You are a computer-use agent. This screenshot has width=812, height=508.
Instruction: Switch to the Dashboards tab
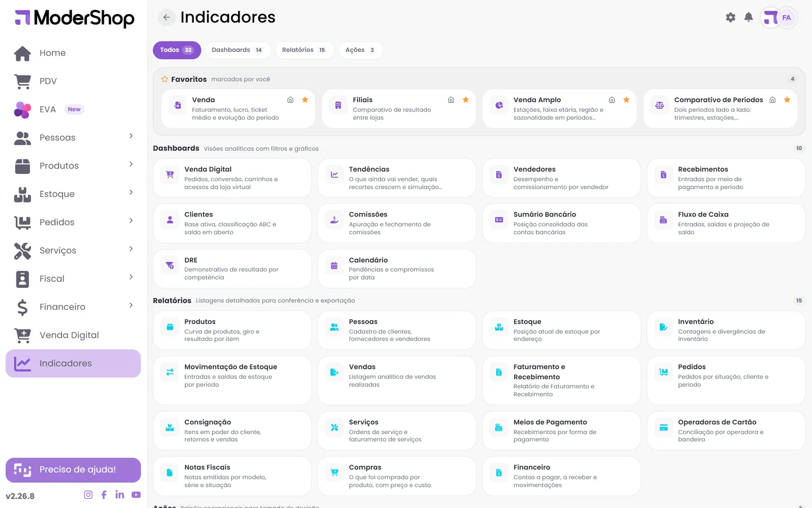click(237, 50)
